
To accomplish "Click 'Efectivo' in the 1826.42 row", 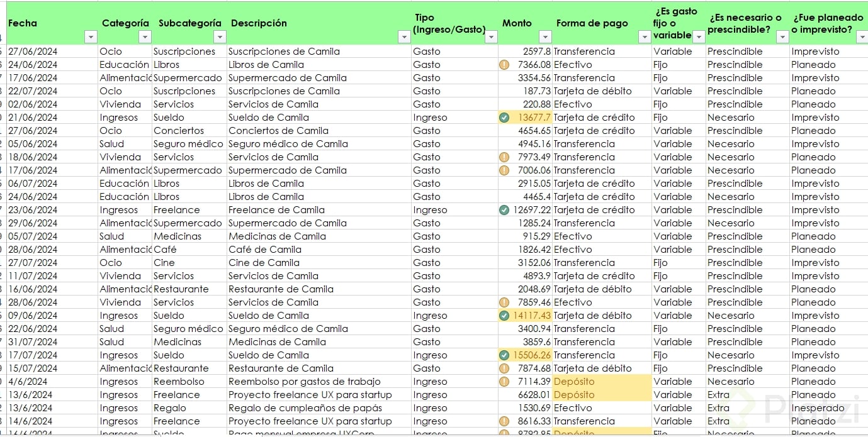I will (x=573, y=250).
